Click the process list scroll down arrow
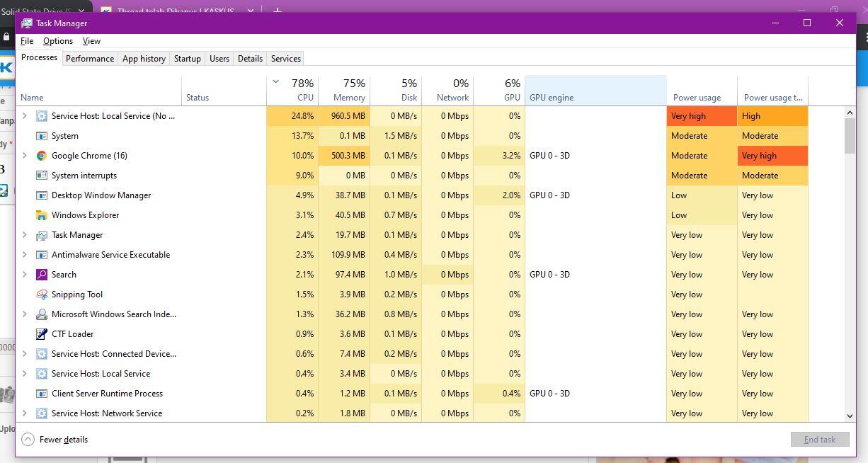Screen dimensions: 868x463 pyautogui.click(x=850, y=416)
